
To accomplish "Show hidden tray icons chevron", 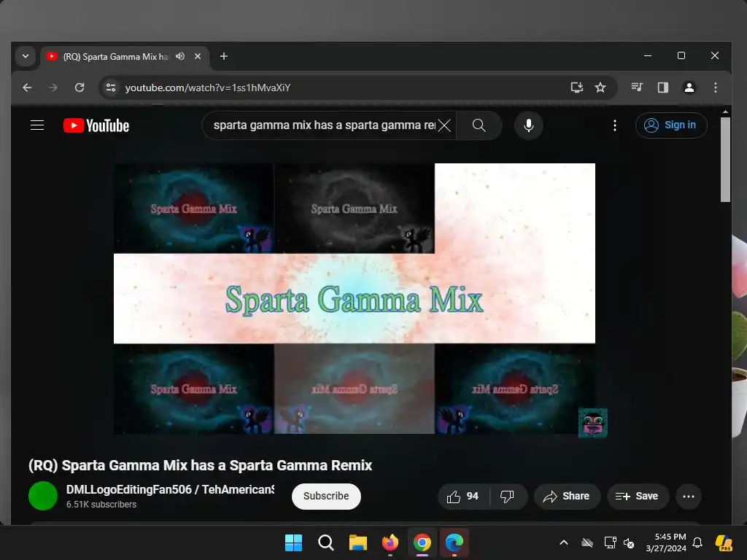I will coord(564,542).
